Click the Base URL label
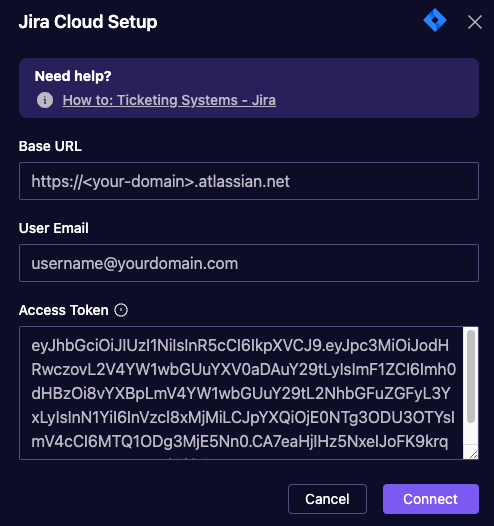The height and width of the screenshot is (526, 494). (x=50, y=146)
